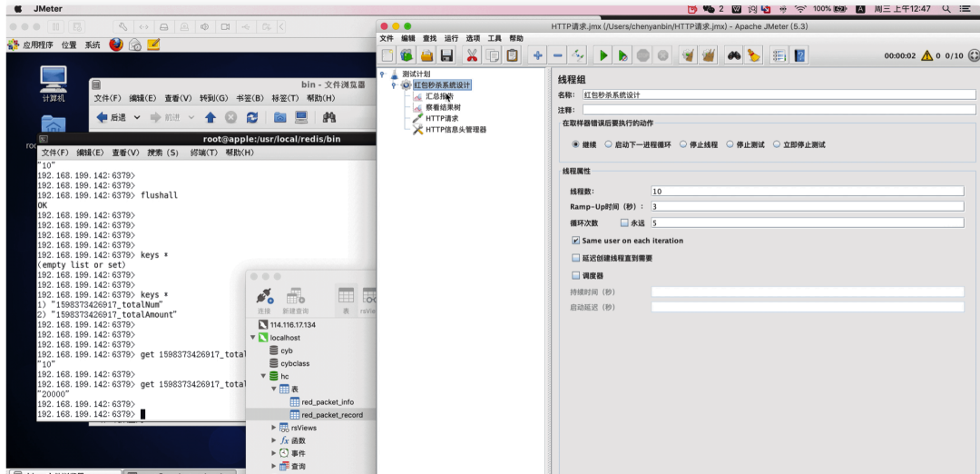Image resolution: width=980 pixels, height=474 pixels.
Task: Click the yellow note editor icon in Linux panel
Action: coord(153,44)
